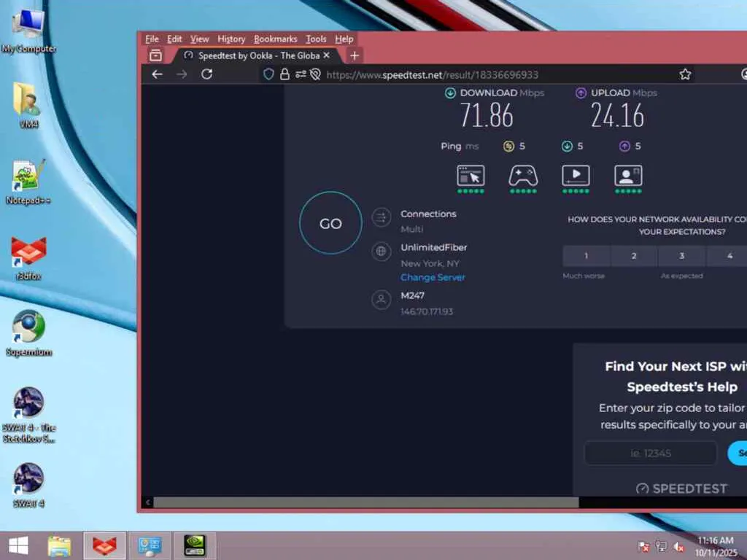Click the muted volume tray icon
This screenshot has width=747, height=560.
click(679, 546)
